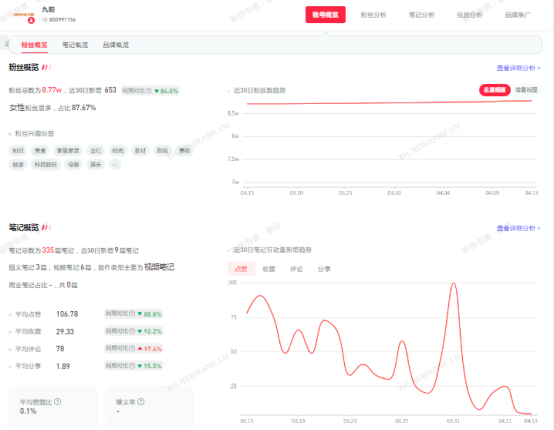This screenshot has width=554, height=430.
Task: Open 查看详细分析 arrow link in 粉丝概览 section
Action: point(518,68)
